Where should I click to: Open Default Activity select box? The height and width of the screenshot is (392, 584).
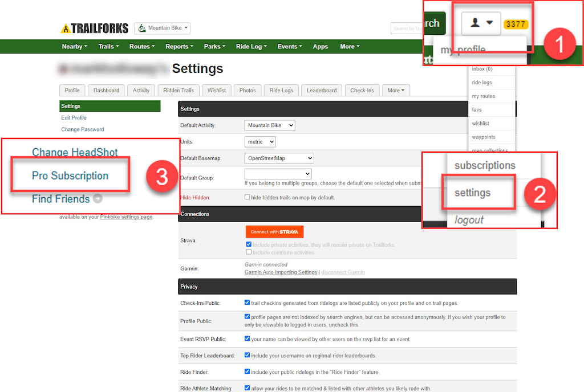click(x=270, y=125)
